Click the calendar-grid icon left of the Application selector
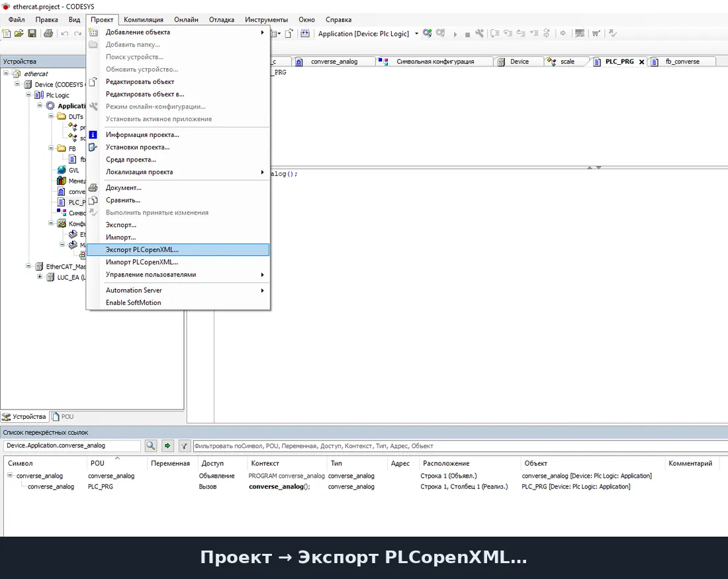Viewport: 728px width, 579px height. coord(305,33)
